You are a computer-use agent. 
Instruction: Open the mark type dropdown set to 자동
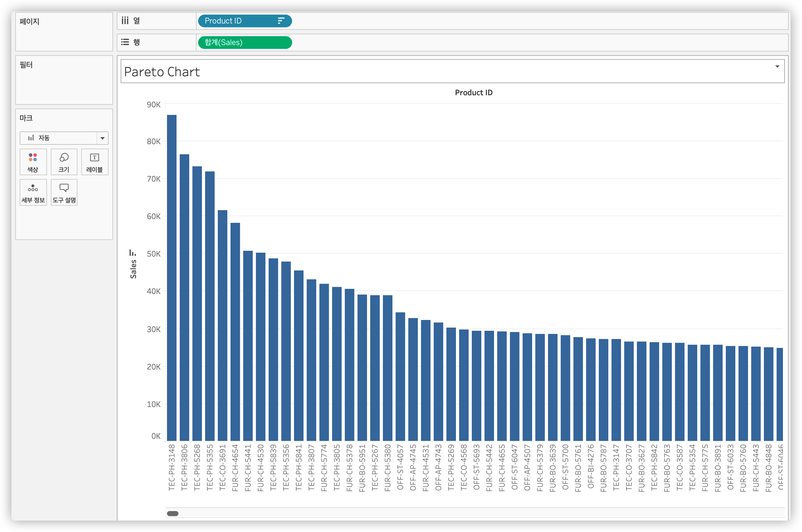pyautogui.click(x=58, y=138)
